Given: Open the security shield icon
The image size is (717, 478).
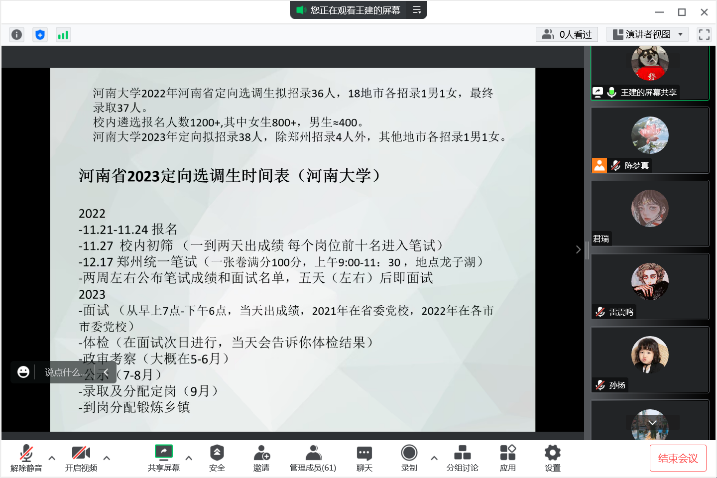Looking at the screenshot, I should click(217, 454).
